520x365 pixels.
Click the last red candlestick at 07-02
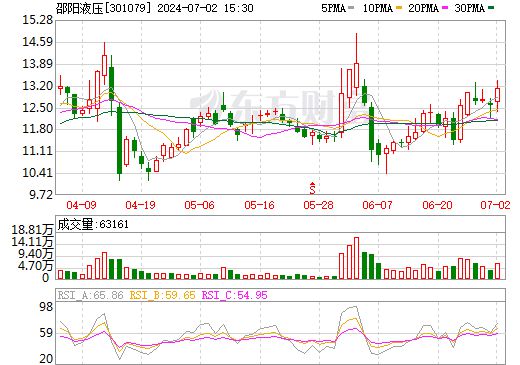coord(497,95)
